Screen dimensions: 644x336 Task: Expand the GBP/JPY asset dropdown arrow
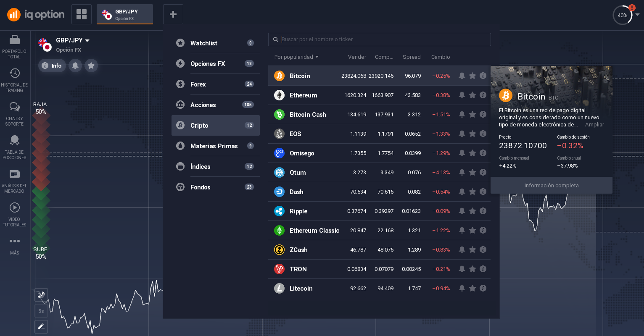click(87, 41)
